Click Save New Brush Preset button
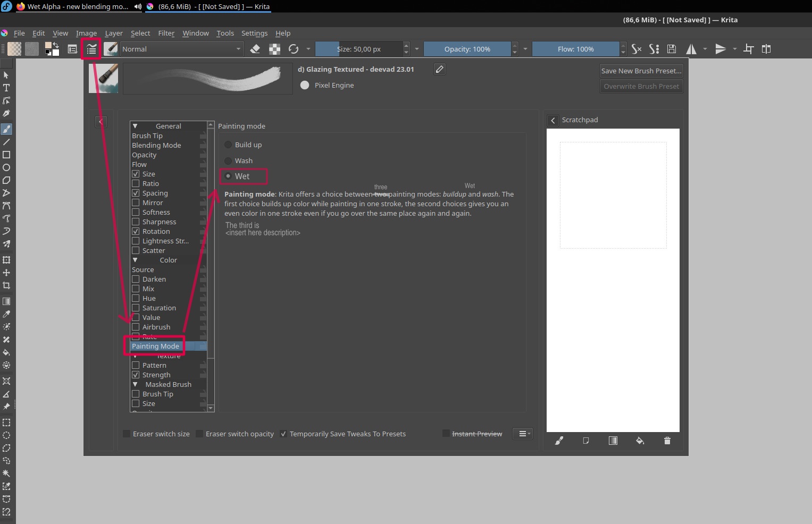This screenshot has width=812, height=524. [x=641, y=71]
